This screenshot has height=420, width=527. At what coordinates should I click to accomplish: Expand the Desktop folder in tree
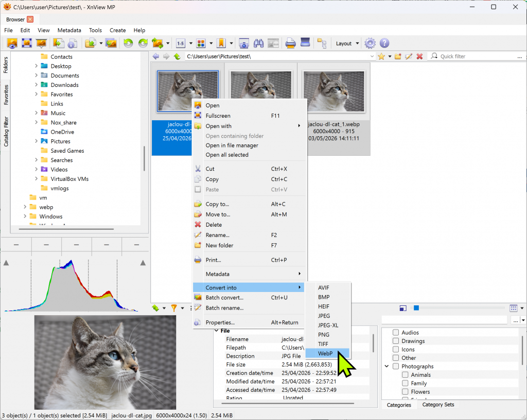point(37,66)
